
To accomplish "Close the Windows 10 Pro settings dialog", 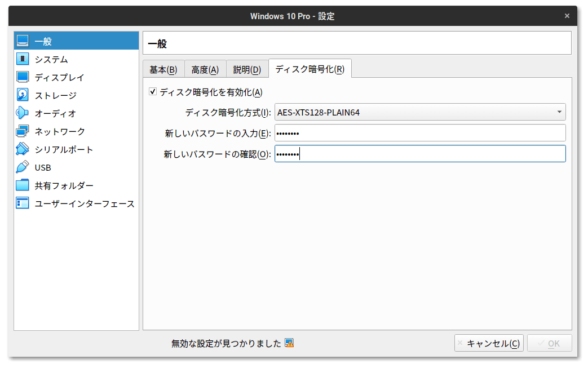I will [x=567, y=16].
